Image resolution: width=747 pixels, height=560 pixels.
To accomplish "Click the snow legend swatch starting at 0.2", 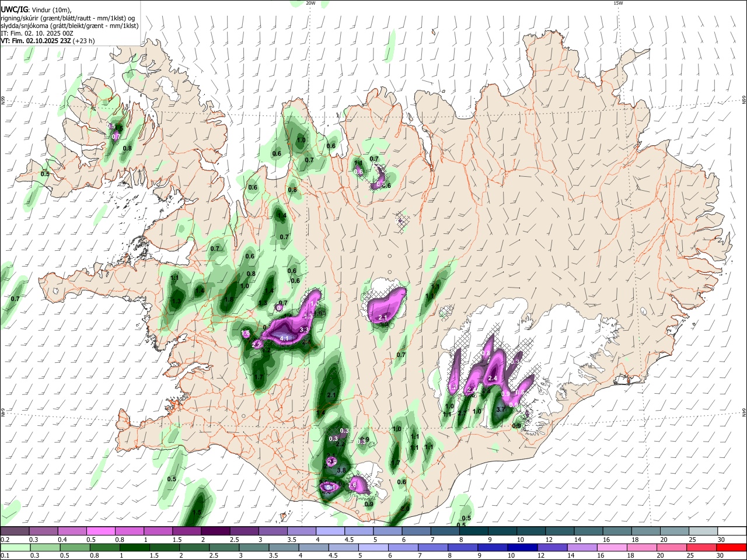I will tap(15, 531).
